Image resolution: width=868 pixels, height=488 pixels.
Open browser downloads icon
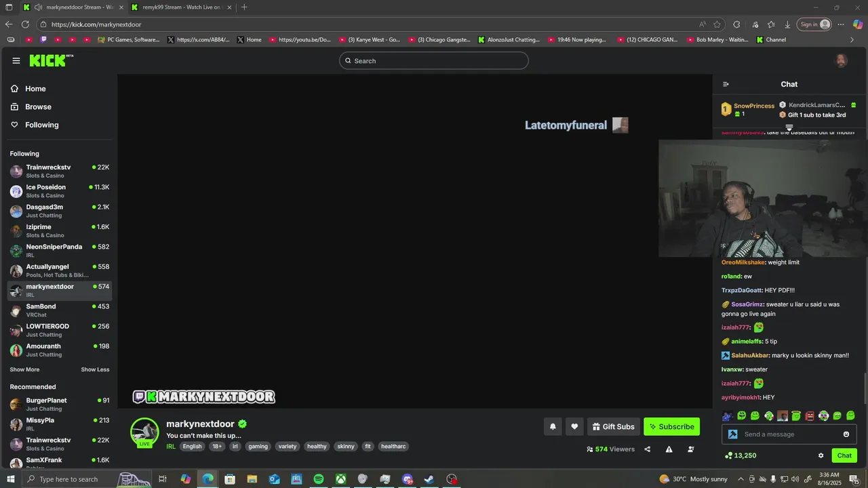coord(787,24)
